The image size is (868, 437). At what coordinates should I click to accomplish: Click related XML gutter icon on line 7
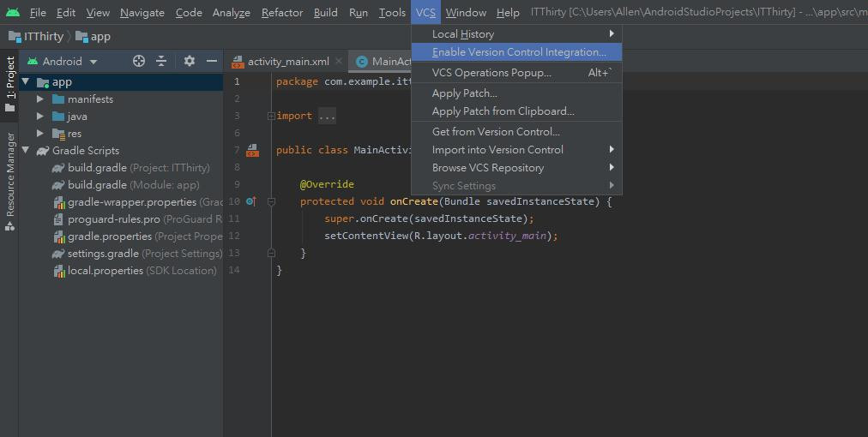[x=252, y=150]
